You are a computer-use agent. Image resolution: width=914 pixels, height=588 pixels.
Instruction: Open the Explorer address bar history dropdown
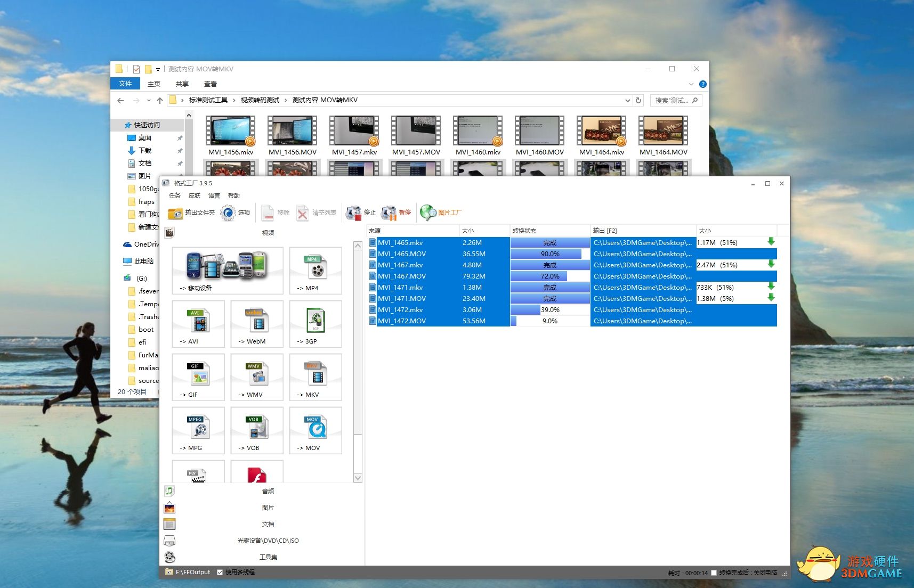[627, 101]
